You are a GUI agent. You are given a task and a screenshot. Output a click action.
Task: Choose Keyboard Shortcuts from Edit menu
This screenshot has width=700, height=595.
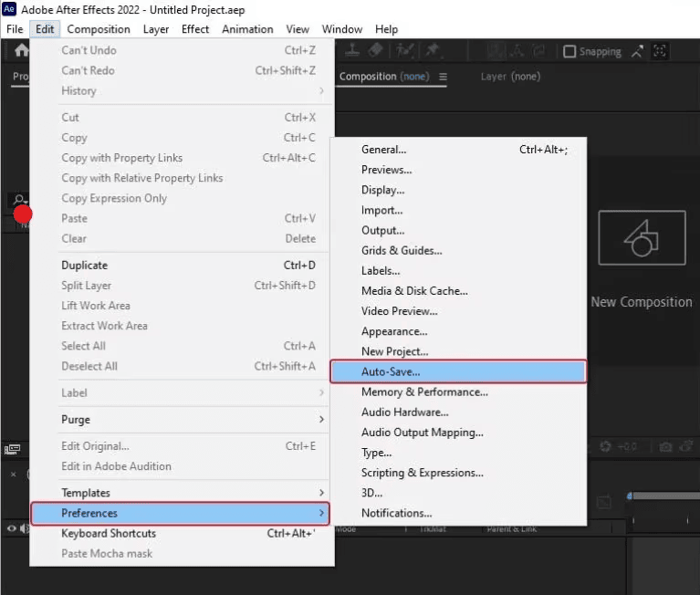point(182,534)
